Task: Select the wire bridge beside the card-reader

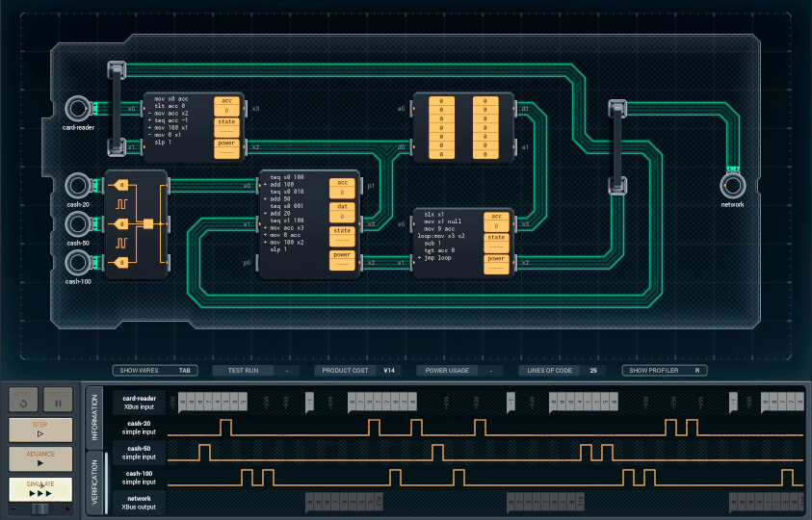Action: click(x=117, y=109)
